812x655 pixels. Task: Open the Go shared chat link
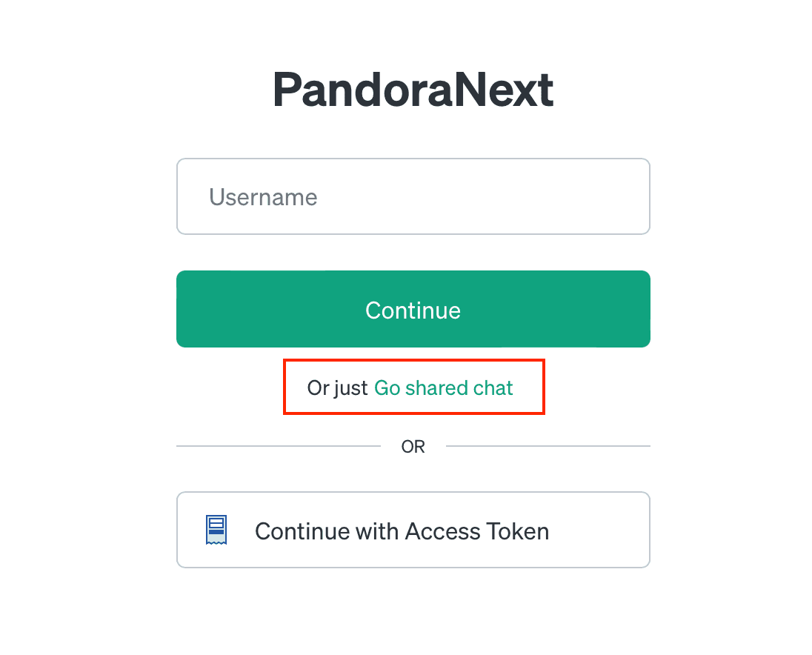tap(443, 388)
